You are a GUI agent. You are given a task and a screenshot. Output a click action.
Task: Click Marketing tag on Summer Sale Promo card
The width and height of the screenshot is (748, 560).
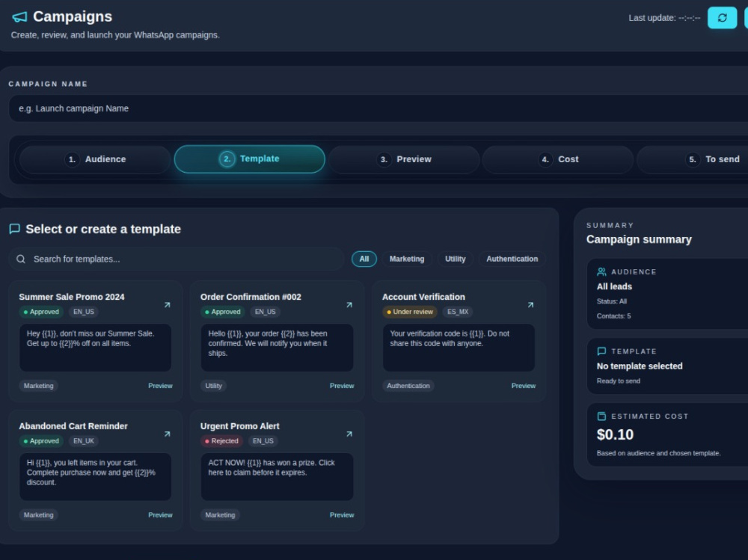(x=39, y=386)
